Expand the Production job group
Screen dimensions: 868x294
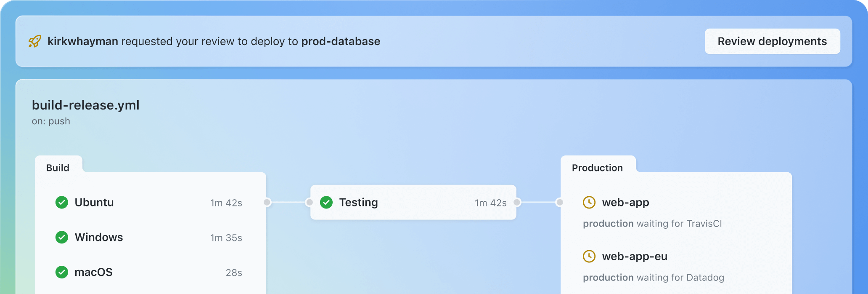597,168
